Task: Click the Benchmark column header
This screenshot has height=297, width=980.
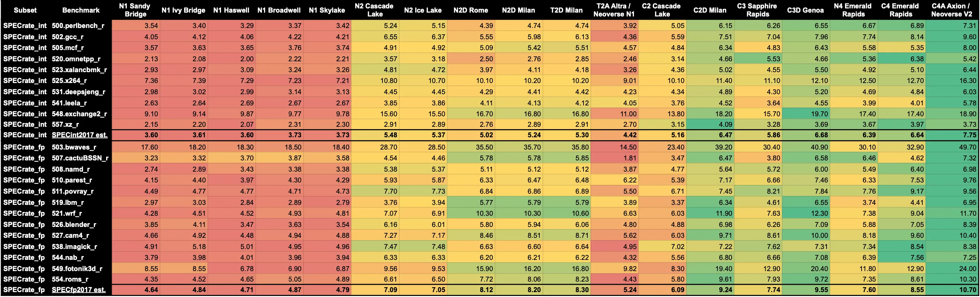Action: (81, 10)
